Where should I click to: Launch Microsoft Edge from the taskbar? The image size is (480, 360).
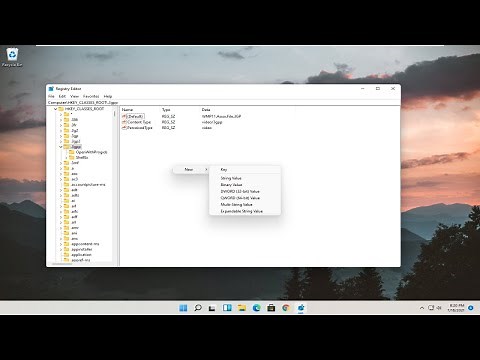(256, 308)
